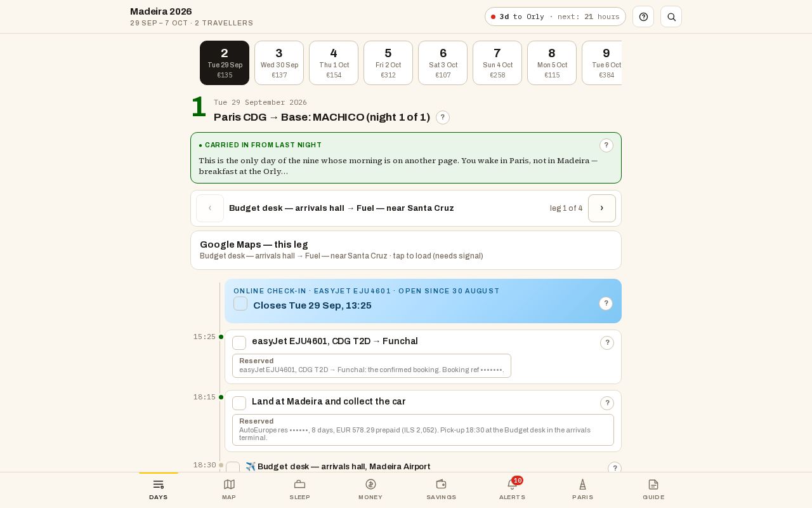Load Google Maps for this leg
Screen dimensions: 812x508
click(x=406, y=250)
